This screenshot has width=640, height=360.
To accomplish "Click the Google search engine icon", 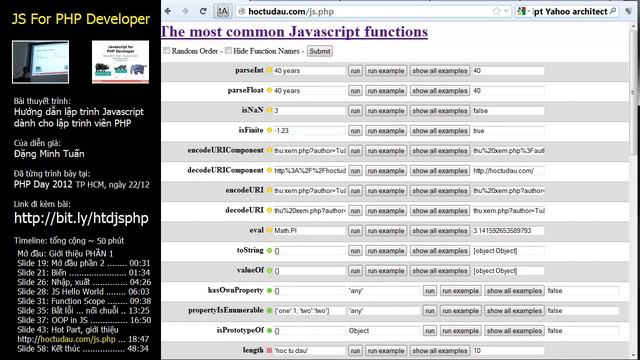I will (x=522, y=11).
